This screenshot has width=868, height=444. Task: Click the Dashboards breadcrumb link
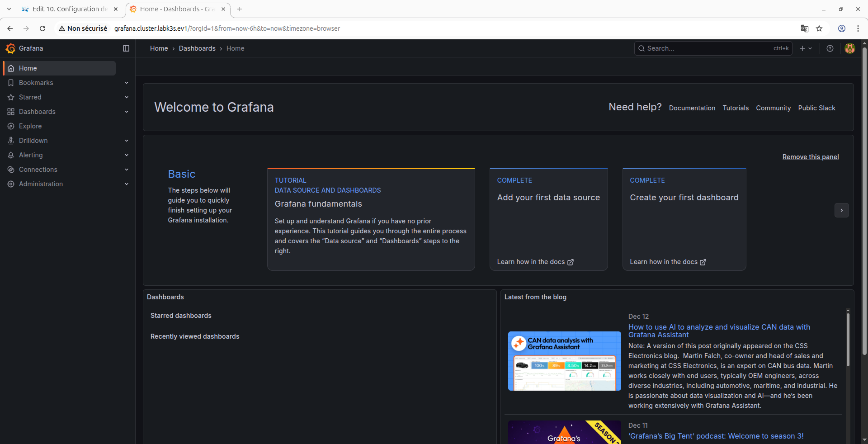(x=197, y=48)
